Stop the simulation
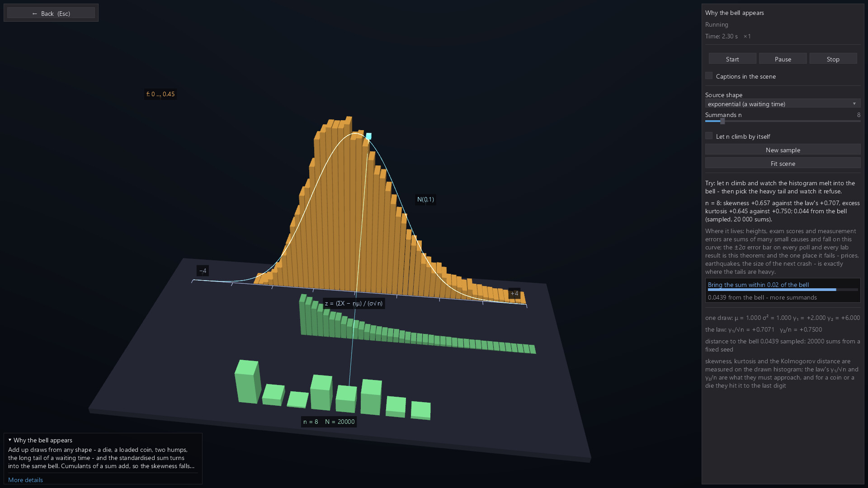Viewport: 868px width, 488px height. pos(833,59)
